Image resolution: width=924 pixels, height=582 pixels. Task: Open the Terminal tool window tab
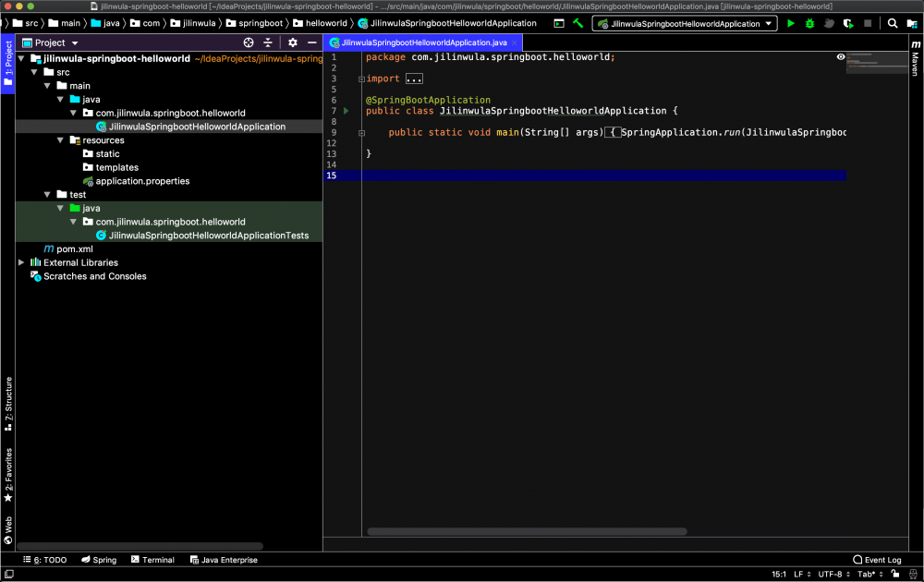tap(152, 560)
